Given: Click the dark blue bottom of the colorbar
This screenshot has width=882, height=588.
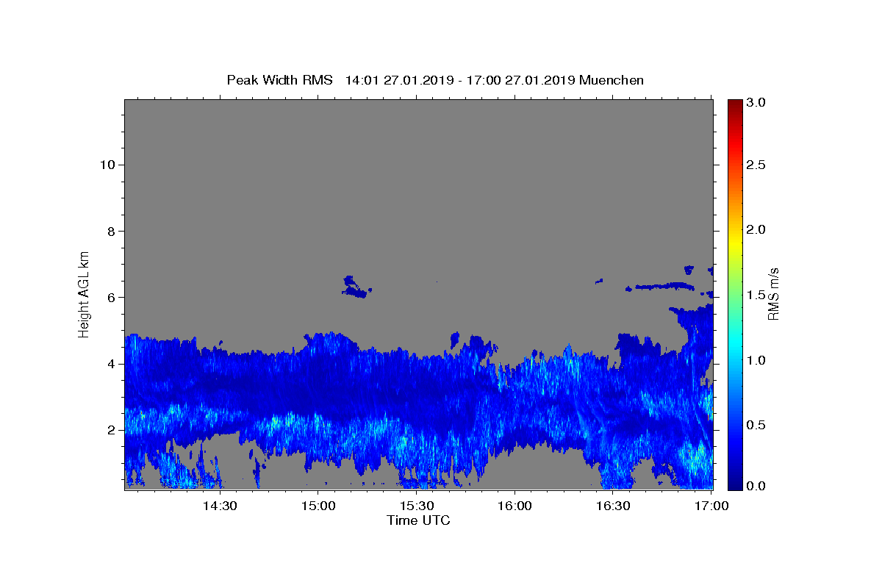Looking at the screenshot, I should tap(734, 484).
